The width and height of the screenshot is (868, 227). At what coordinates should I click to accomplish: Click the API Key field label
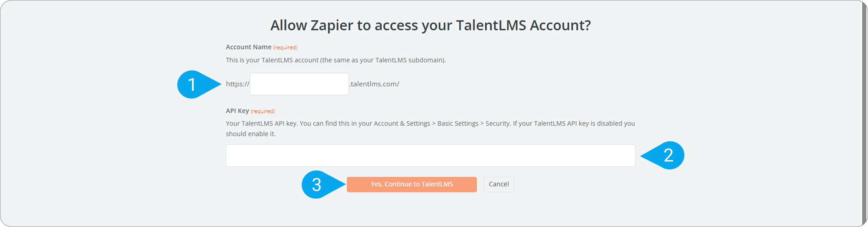tap(237, 111)
